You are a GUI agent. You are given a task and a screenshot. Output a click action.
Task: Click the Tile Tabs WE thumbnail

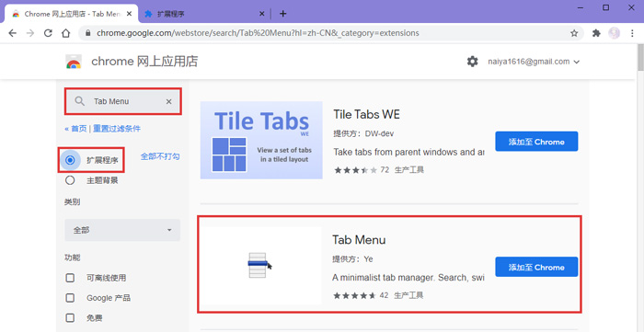point(261,141)
